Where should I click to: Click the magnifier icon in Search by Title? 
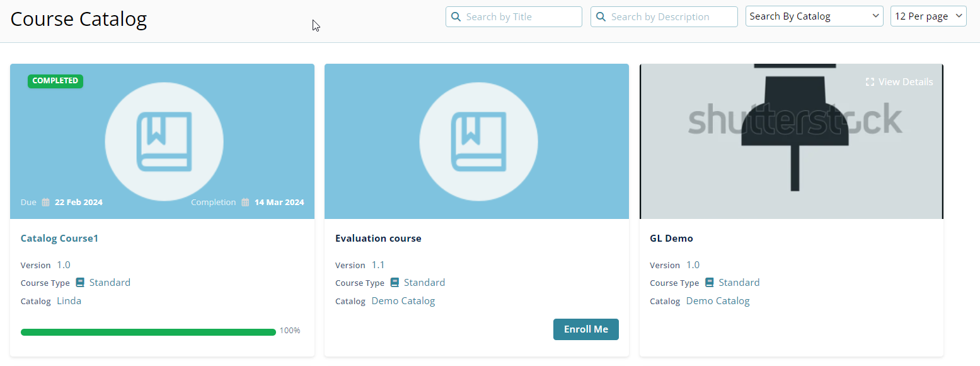[456, 17]
